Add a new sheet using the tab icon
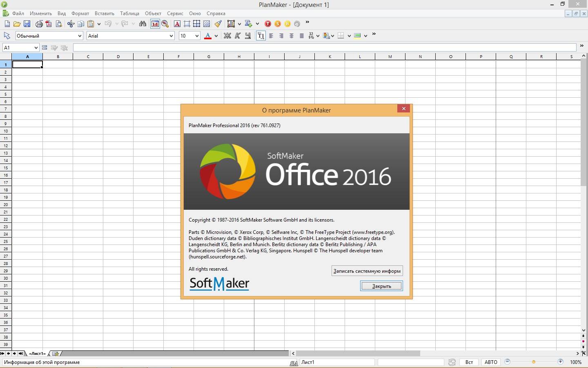The height and width of the screenshot is (368, 588). 56,353
